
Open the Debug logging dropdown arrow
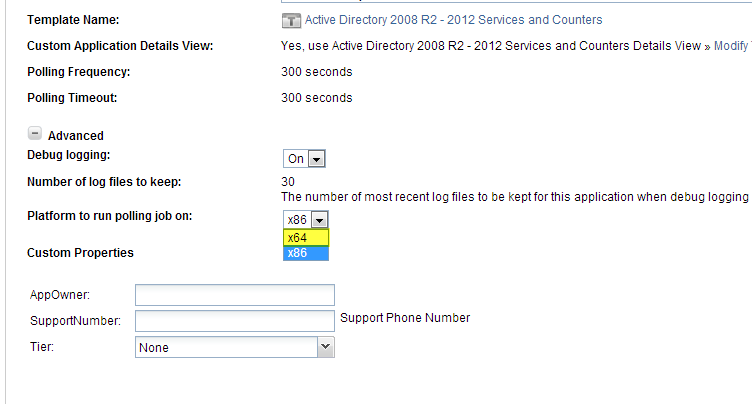coord(317,159)
